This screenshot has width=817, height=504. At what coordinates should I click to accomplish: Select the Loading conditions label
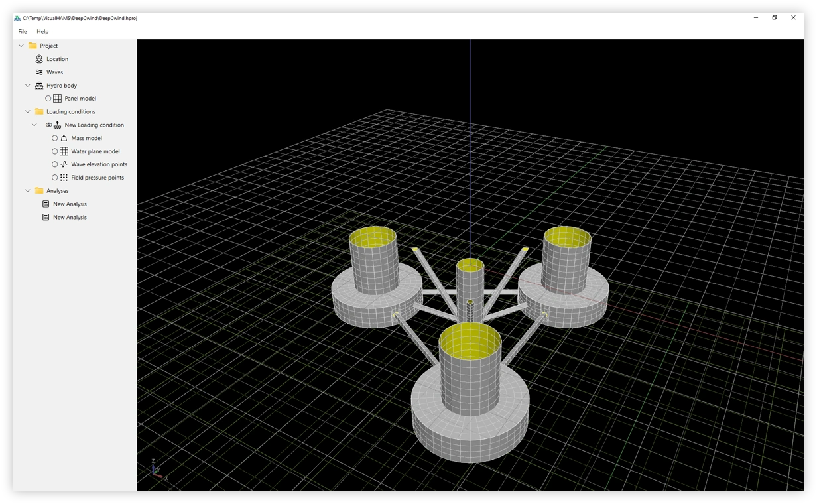click(x=71, y=112)
